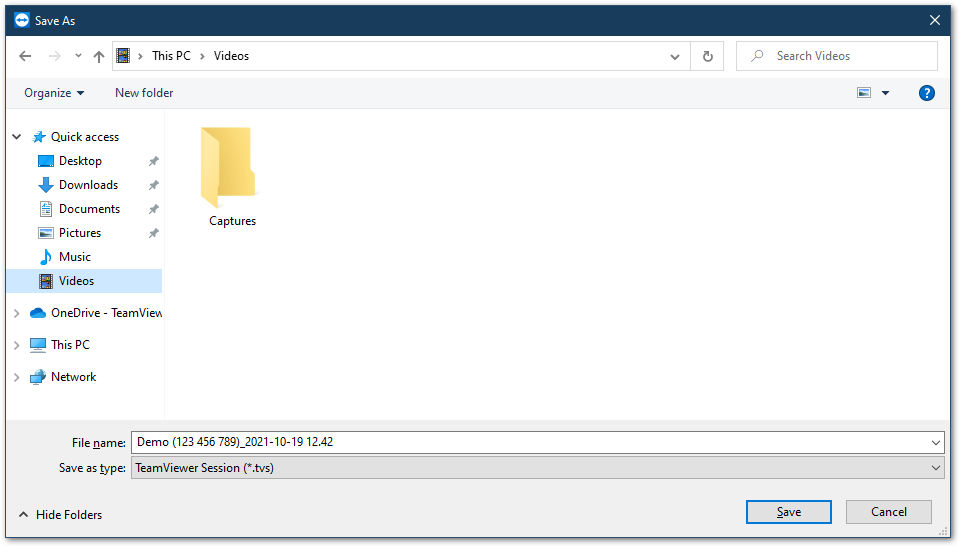Go up one folder level

tap(99, 56)
